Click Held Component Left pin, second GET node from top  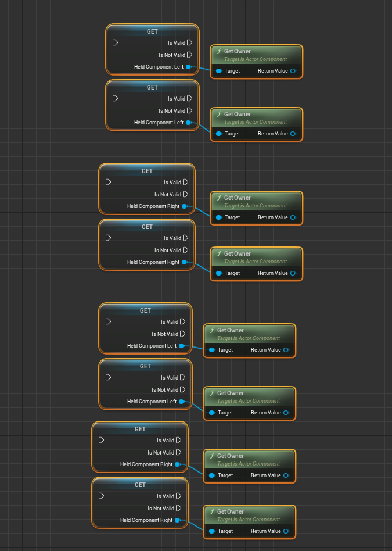(x=189, y=123)
